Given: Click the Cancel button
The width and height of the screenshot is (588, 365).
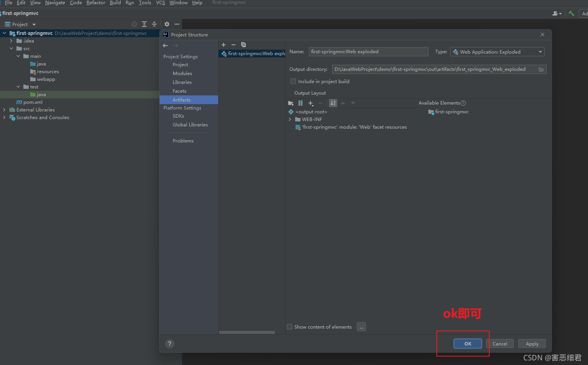Looking at the screenshot, I should pyautogui.click(x=500, y=344).
